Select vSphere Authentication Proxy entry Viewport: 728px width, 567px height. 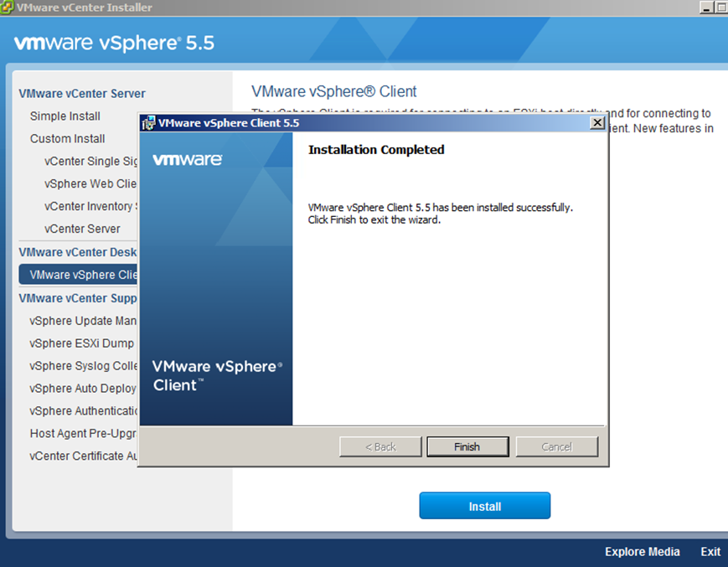(83, 411)
